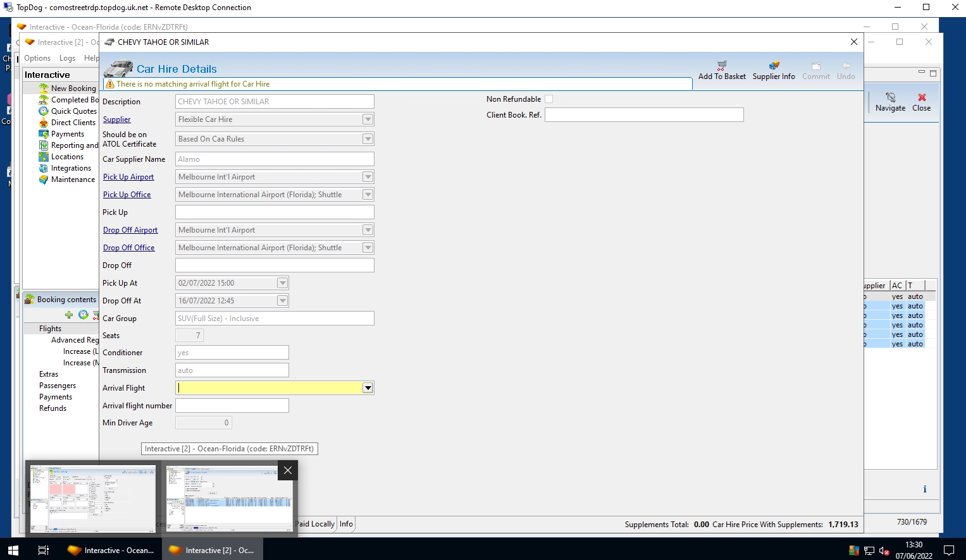Click the speaker volume tray icon
Image resolution: width=966 pixels, height=560 pixels.
(884, 551)
